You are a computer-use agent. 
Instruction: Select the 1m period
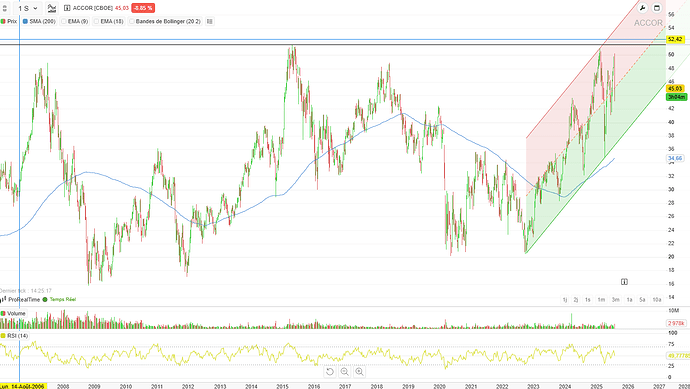601,300
